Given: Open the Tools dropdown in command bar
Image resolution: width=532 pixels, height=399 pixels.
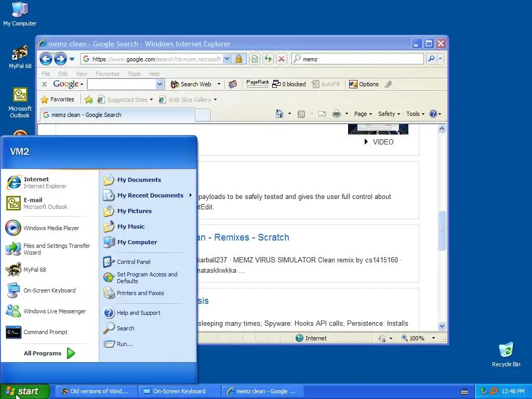Looking at the screenshot, I should (x=415, y=114).
